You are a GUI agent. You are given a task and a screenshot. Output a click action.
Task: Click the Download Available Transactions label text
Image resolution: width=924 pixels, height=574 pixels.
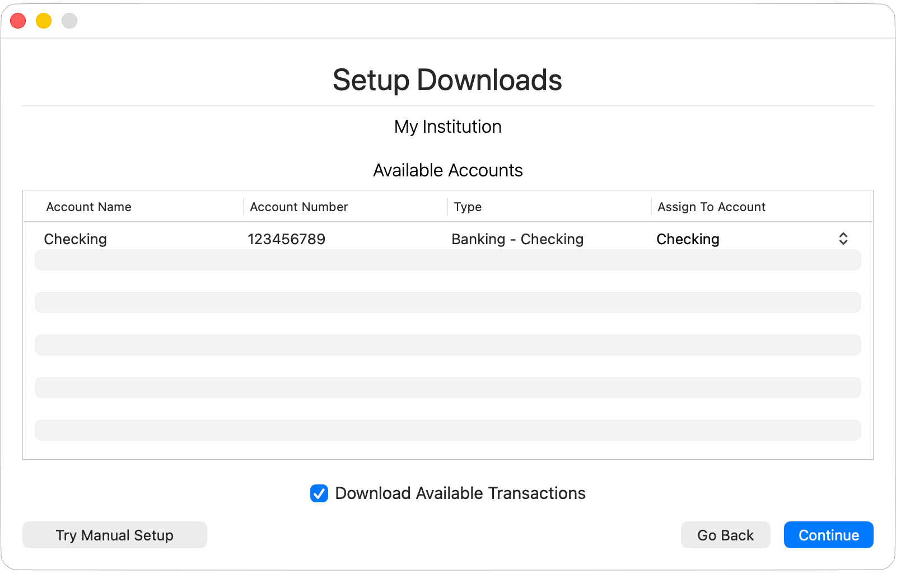click(x=460, y=493)
